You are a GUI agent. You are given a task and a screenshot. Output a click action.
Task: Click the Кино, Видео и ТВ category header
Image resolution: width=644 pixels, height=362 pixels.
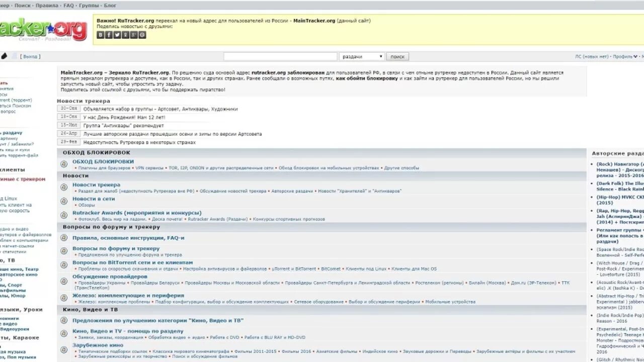90,310
